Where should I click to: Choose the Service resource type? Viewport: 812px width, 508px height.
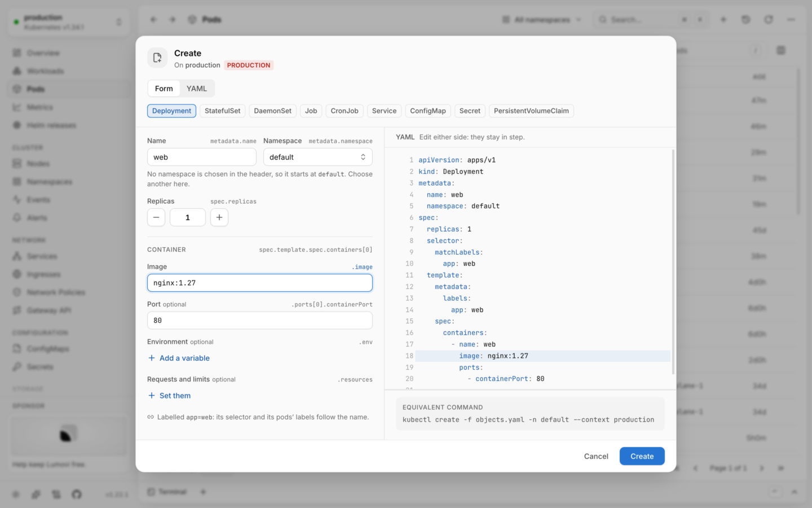pos(385,111)
